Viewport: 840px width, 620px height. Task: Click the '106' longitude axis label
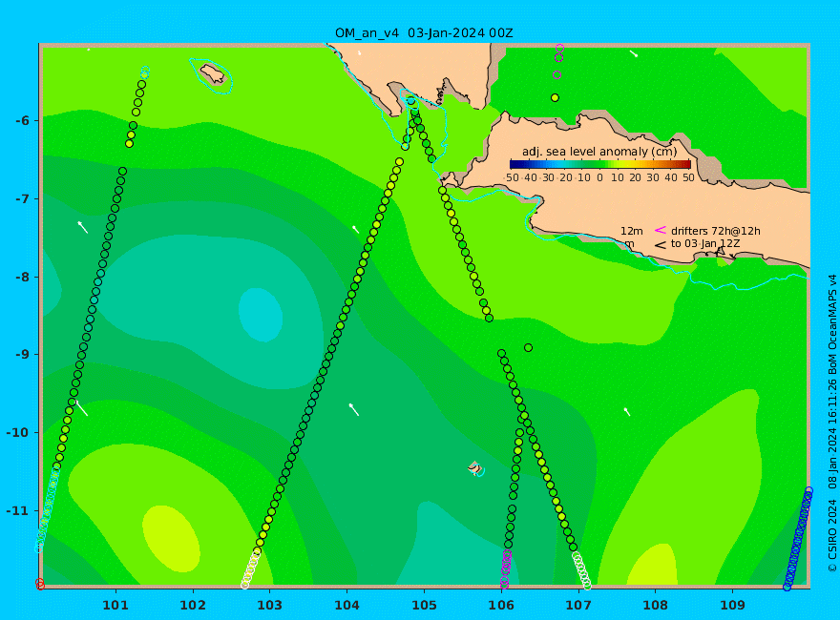pos(501,606)
